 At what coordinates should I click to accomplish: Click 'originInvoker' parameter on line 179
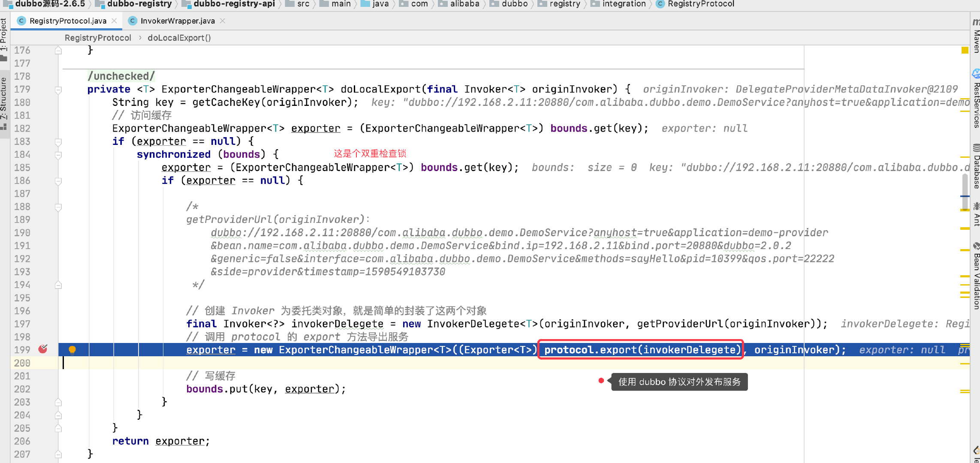click(x=572, y=89)
